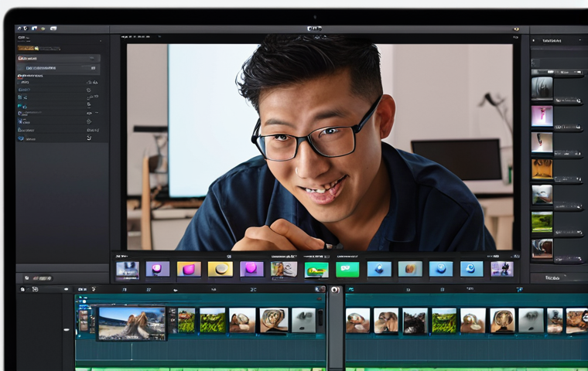Select the large beach rock clip in timeline

pyautogui.click(x=132, y=323)
